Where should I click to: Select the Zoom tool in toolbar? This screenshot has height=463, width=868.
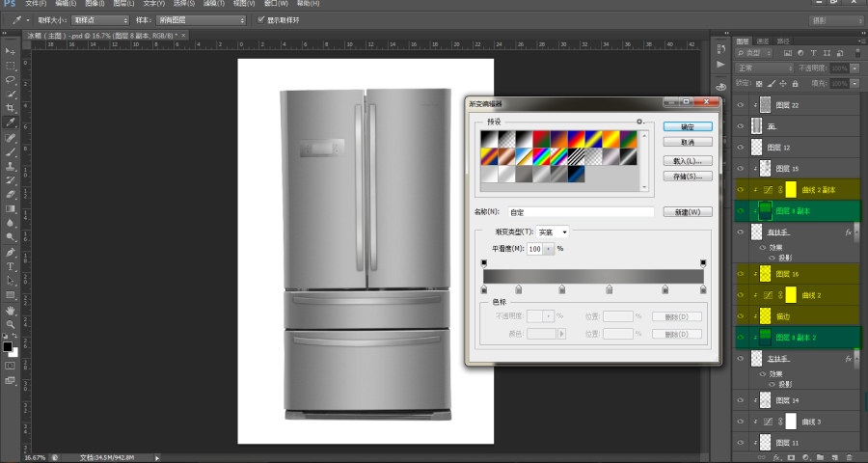11,324
